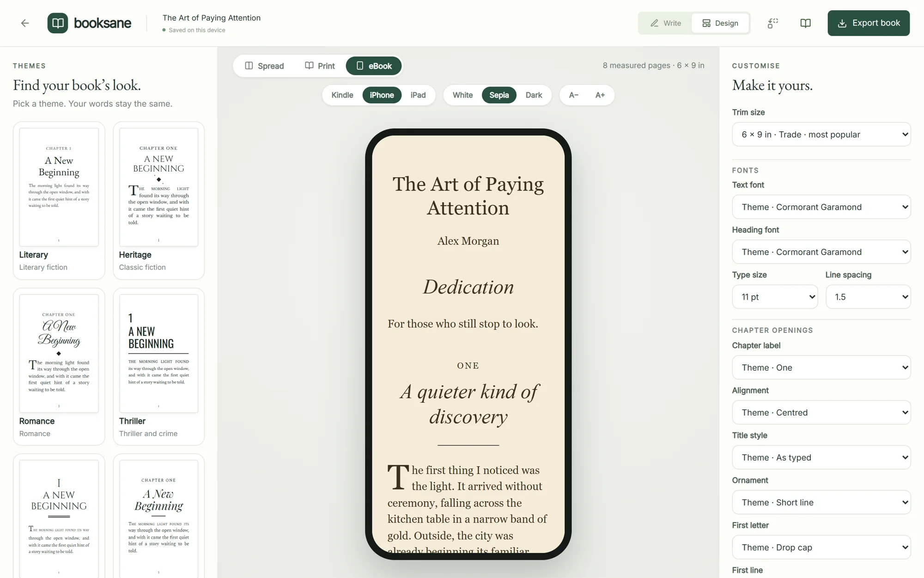Decrease text size with A− button
The height and width of the screenshot is (578, 924).
[x=574, y=95]
